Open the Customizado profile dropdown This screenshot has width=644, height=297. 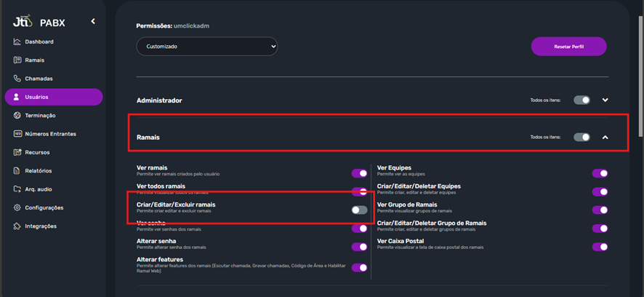pos(207,47)
